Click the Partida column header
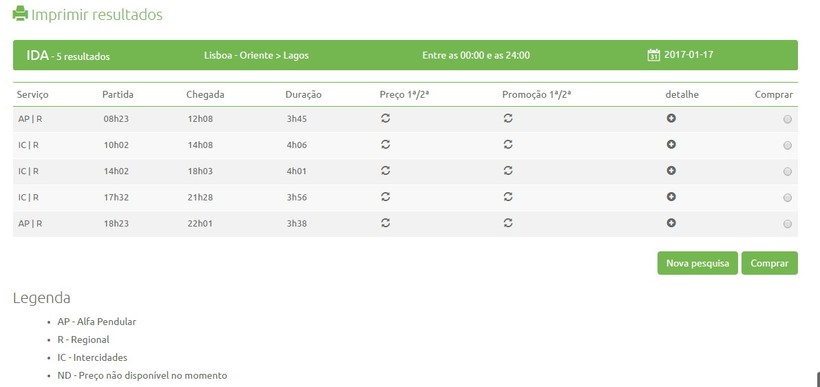 [118, 95]
